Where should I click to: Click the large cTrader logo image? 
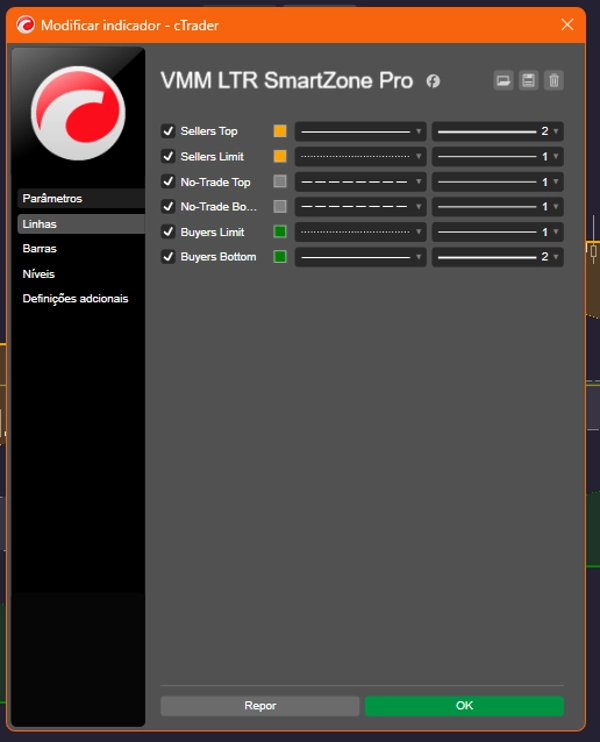pyautogui.click(x=79, y=113)
